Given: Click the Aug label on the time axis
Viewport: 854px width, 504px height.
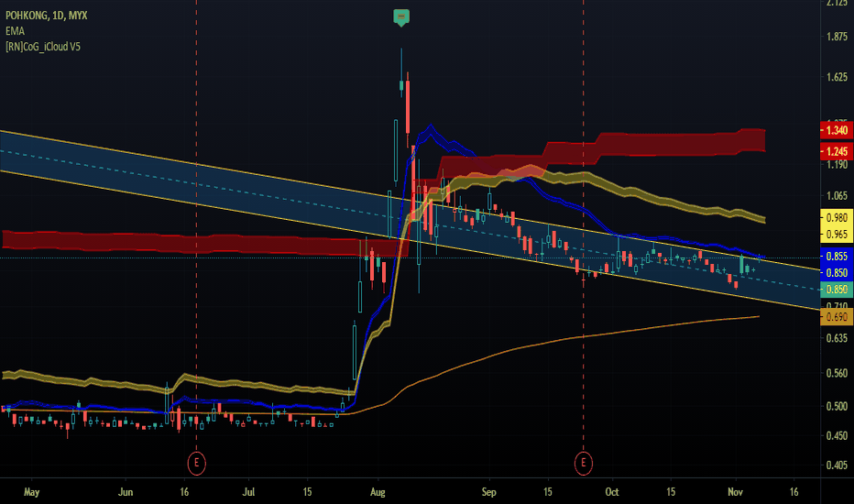Looking at the screenshot, I should (378, 492).
